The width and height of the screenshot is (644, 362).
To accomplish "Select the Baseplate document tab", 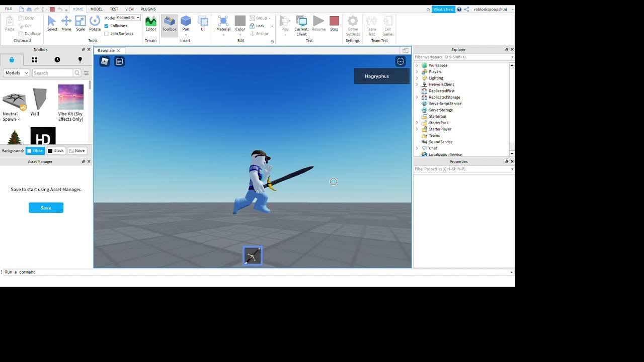I will pos(109,51).
